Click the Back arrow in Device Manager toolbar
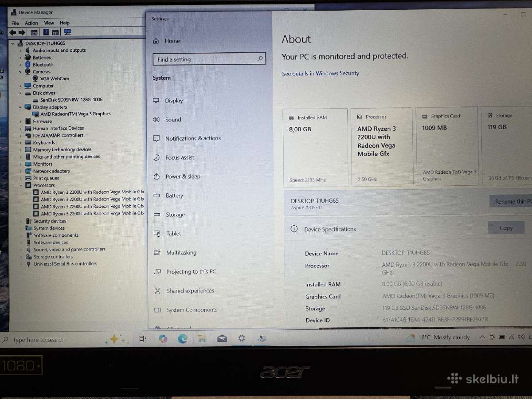 (12, 32)
